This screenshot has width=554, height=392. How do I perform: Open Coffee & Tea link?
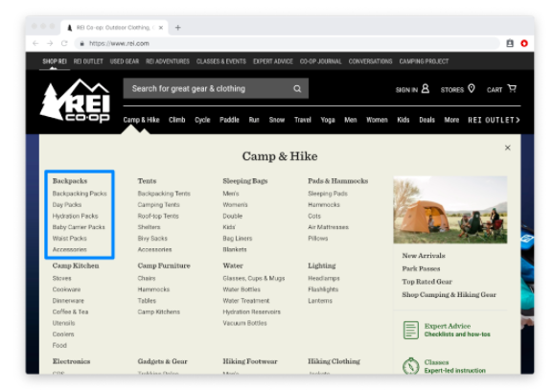coord(70,311)
